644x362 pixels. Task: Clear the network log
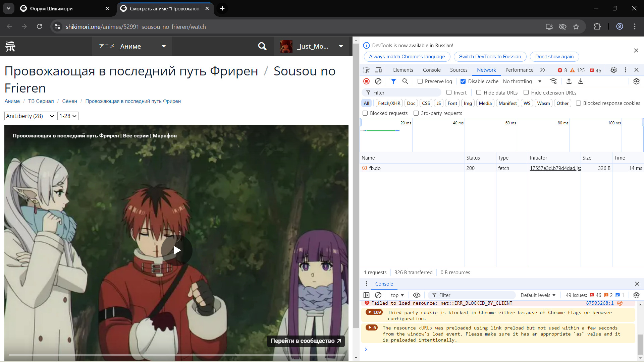[x=378, y=81]
